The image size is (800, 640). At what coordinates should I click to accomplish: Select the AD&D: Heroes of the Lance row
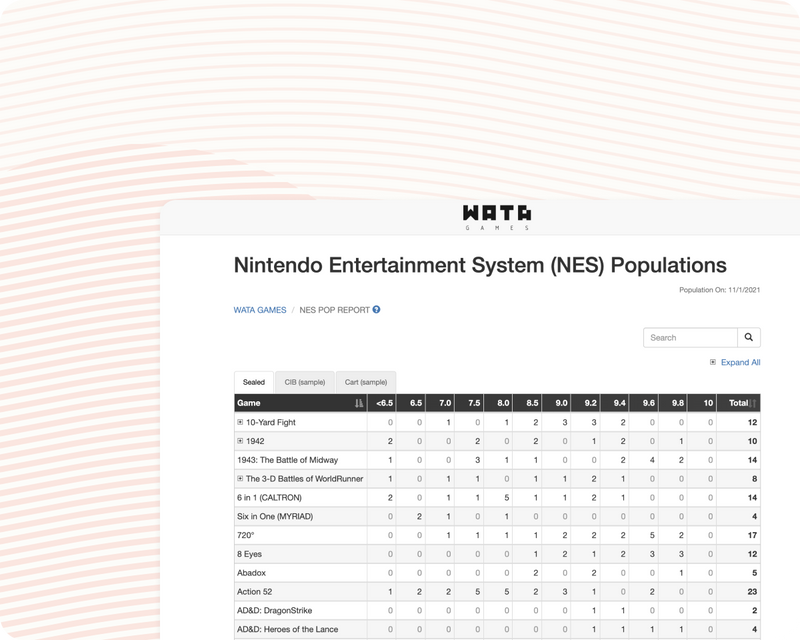tap(497, 630)
